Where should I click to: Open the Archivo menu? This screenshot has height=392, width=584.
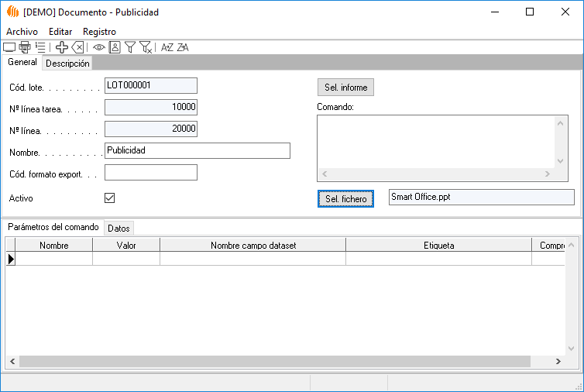pos(22,32)
